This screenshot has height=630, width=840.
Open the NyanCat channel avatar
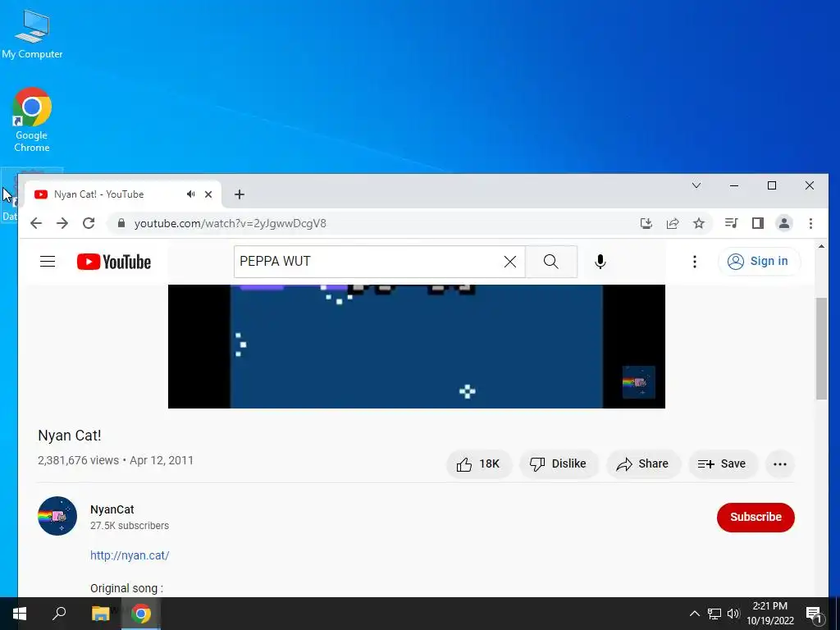tap(57, 516)
